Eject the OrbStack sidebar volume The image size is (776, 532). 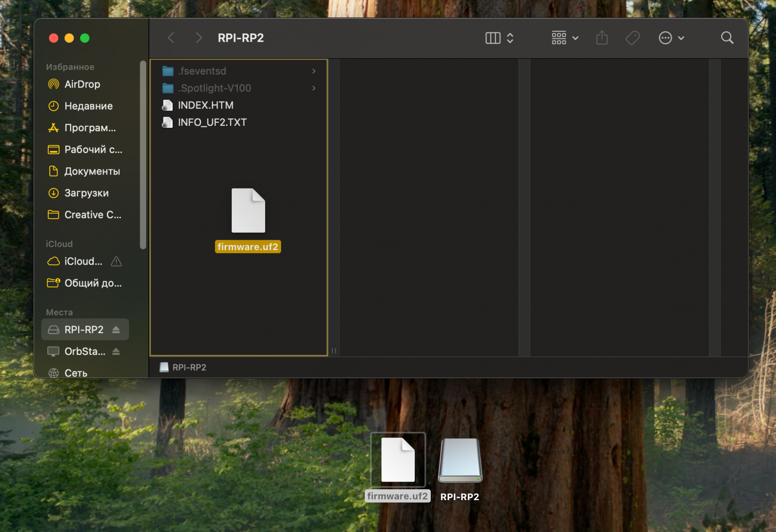pyautogui.click(x=116, y=352)
